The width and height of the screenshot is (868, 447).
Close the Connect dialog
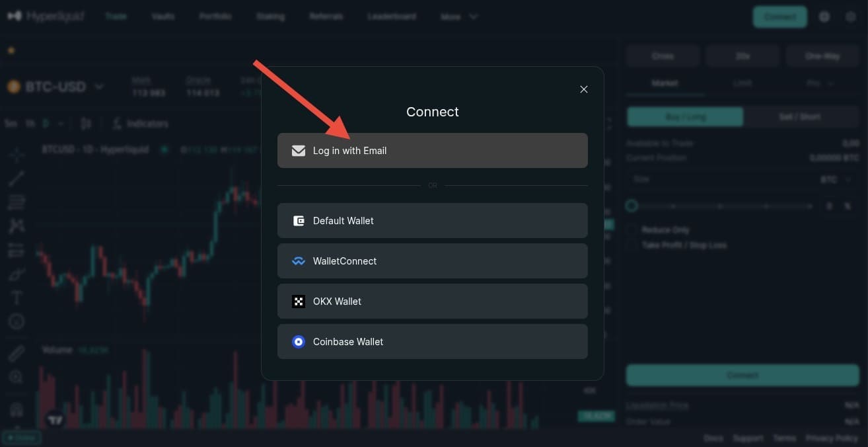coord(584,89)
